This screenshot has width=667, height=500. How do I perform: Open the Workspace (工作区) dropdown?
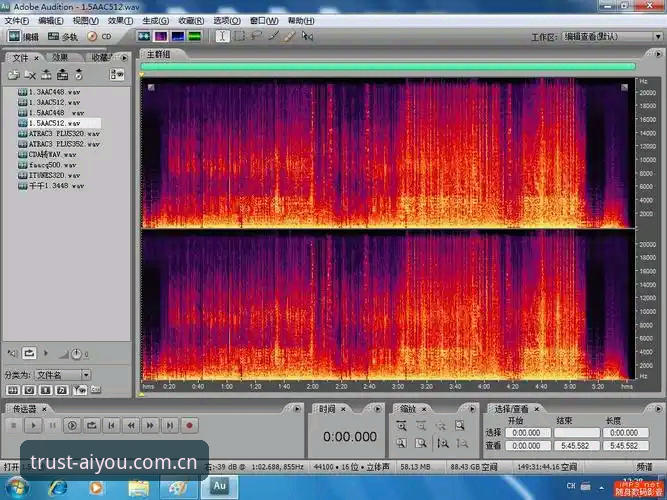[612, 37]
